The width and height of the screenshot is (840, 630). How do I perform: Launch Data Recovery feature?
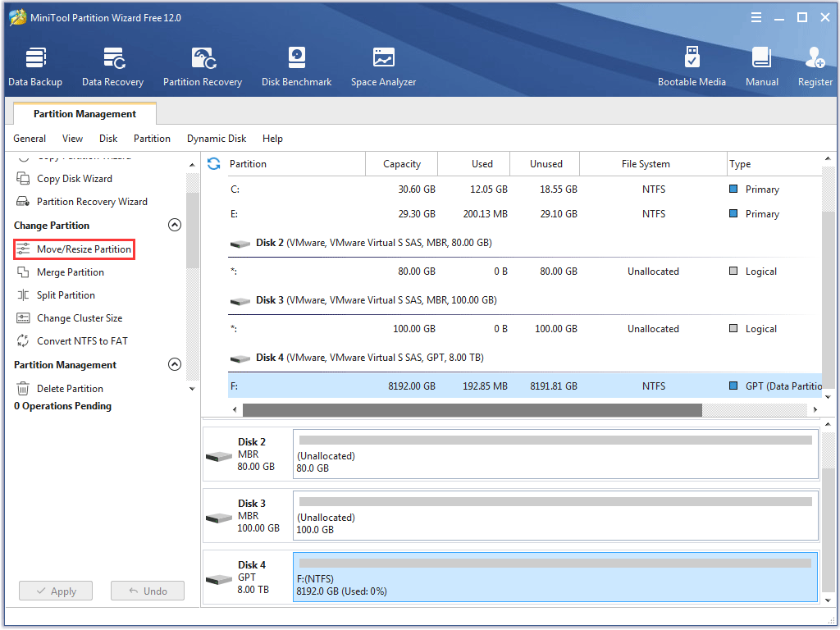coord(112,66)
